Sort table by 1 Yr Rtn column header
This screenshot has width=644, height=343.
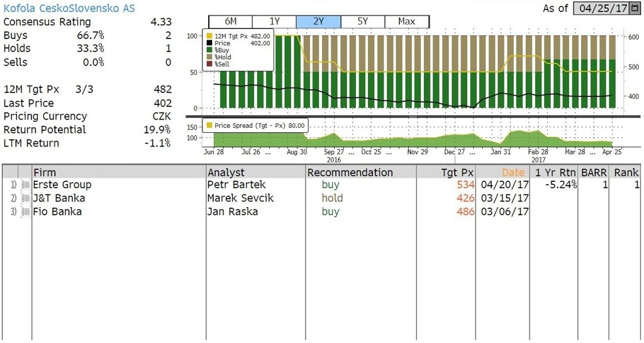[x=553, y=172]
